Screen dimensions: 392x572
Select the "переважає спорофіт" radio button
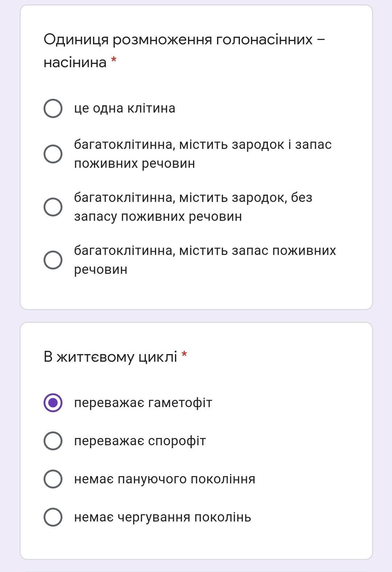click(53, 441)
